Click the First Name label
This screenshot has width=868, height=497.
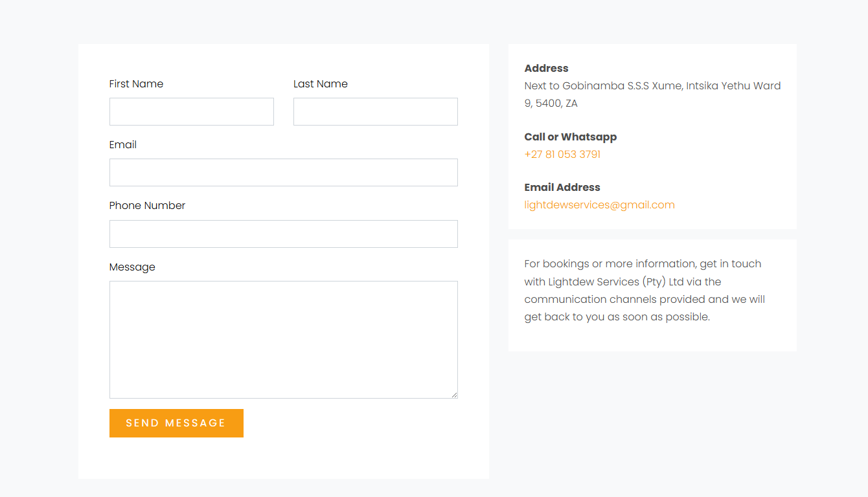pyautogui.click(x=136, y=84)
